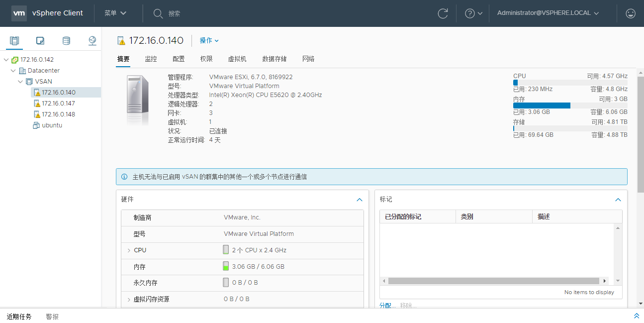Collapse the Datacenter tree node
The height and width of the screenshot is (323, 644).
[x=13, y=71]
